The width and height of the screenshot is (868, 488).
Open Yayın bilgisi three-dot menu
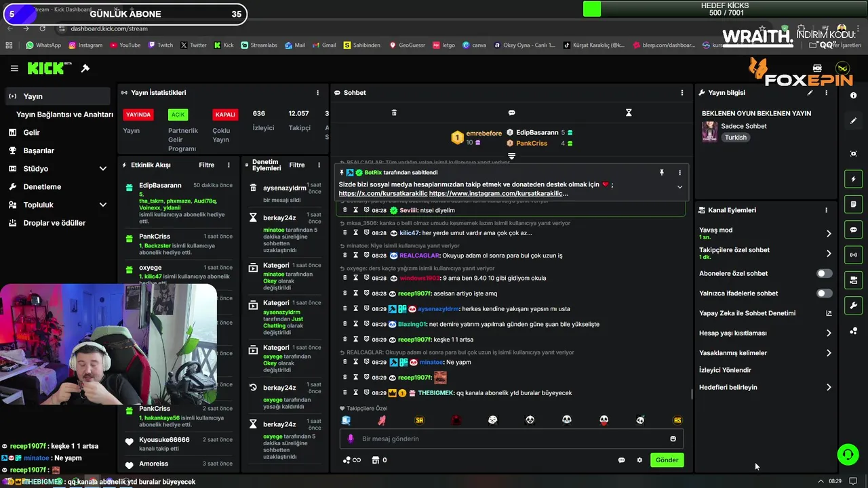826,93
